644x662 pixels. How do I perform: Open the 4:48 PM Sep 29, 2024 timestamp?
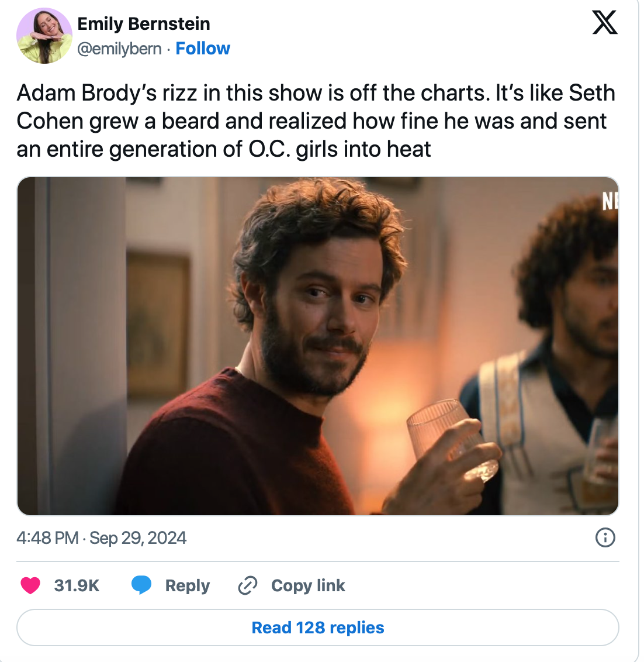pos(102,538)
